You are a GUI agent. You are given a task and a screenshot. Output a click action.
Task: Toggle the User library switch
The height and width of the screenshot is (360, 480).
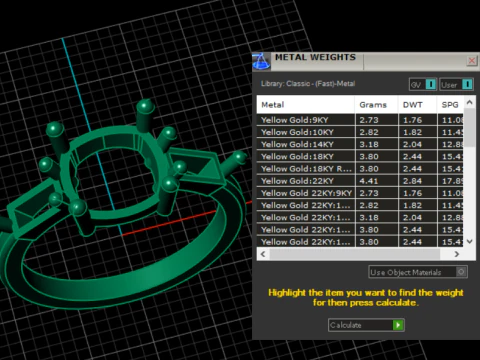point(456,84)
